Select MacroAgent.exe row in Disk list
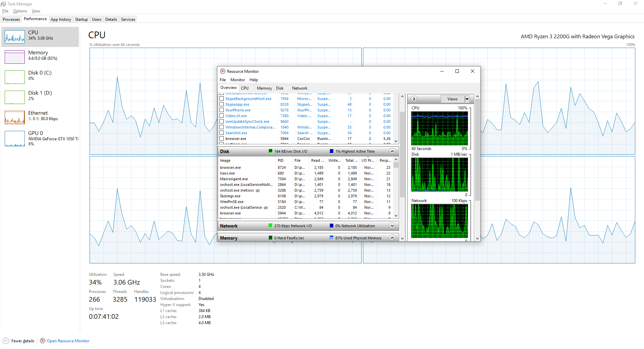 (305, 179)
